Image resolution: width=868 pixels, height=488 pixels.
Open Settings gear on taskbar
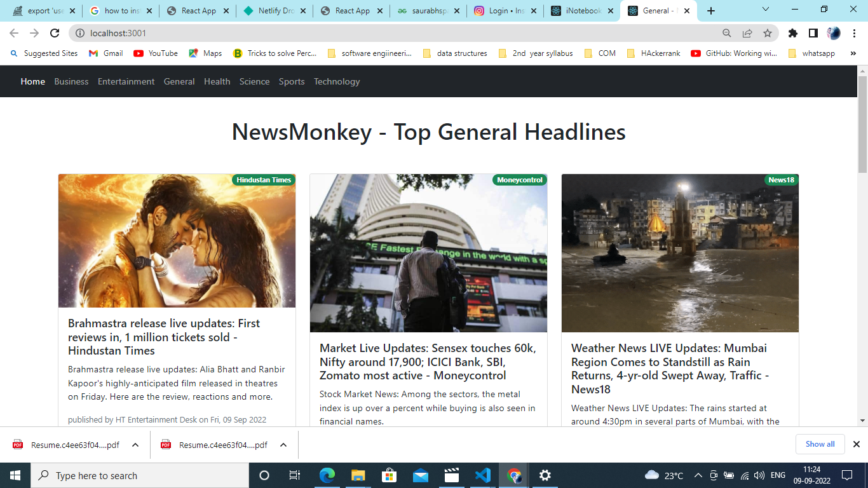(545, 475)
